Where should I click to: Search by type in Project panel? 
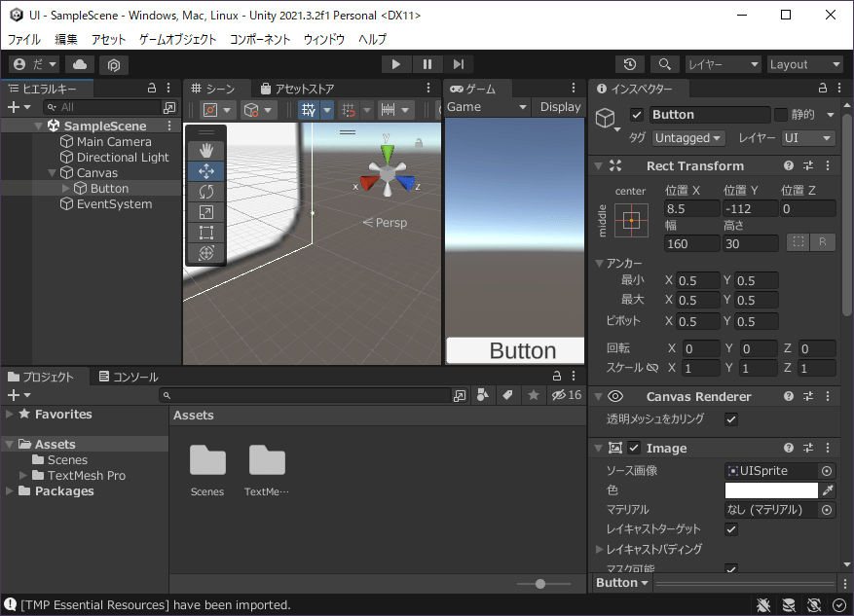[x=483, y=395]
